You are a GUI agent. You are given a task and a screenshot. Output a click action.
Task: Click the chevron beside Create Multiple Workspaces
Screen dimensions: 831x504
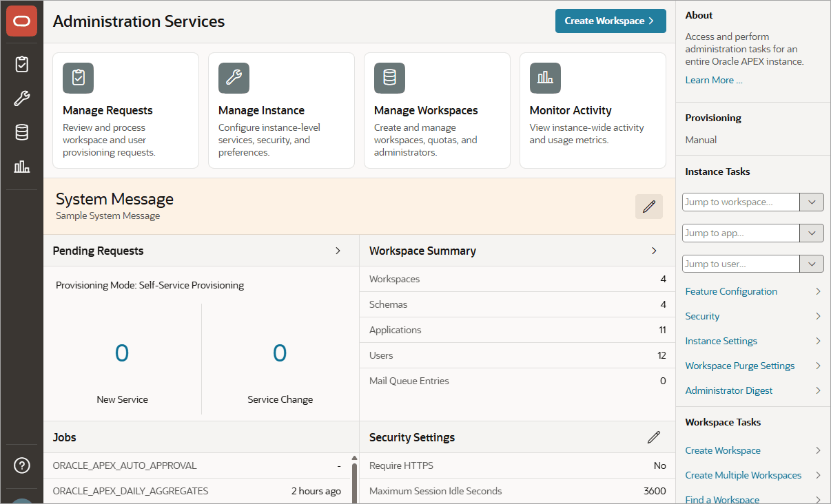818,475
